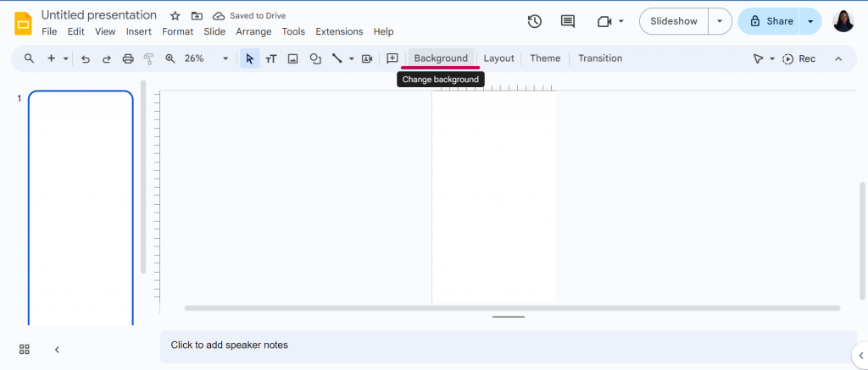Click the Saved to Drive cloud status
The image size is (868, 370).
point(250,16)
